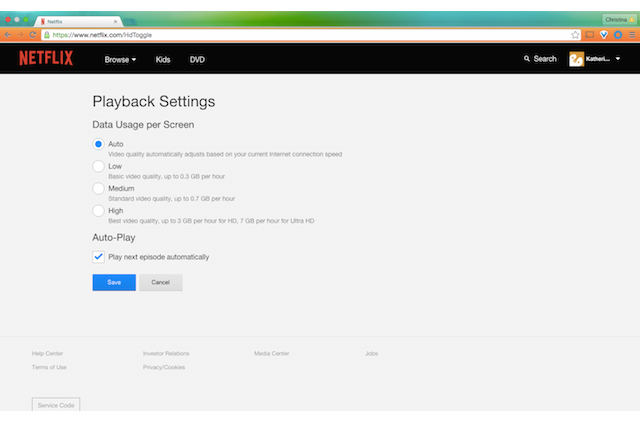The width and height of the screenshot is (640, 426).
Task: Uncheck Play next episode automatically
Action: click(98, 257)
